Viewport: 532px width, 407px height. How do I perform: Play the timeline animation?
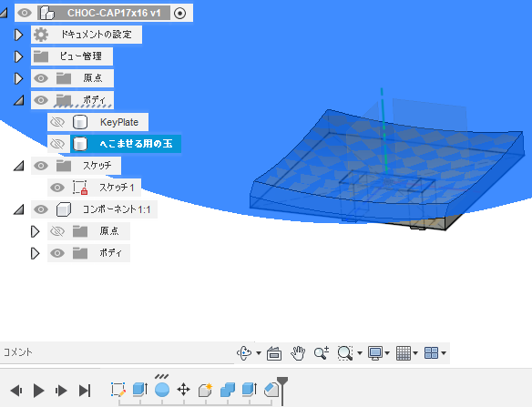[38, 391]
